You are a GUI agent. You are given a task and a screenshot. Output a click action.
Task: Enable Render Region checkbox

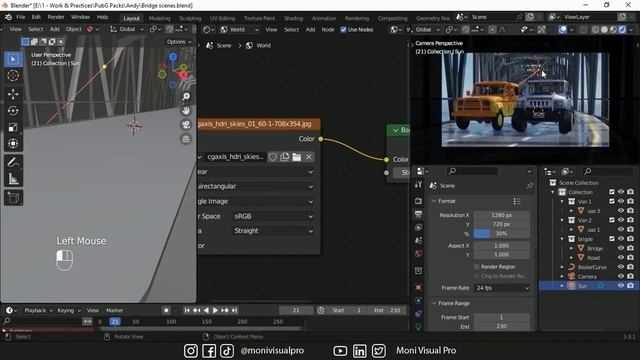pos(476,267)
